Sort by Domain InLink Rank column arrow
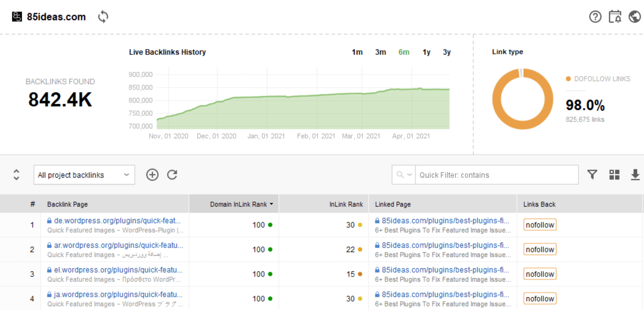Viewport: 644px width, 310px height. pos(272,204)
